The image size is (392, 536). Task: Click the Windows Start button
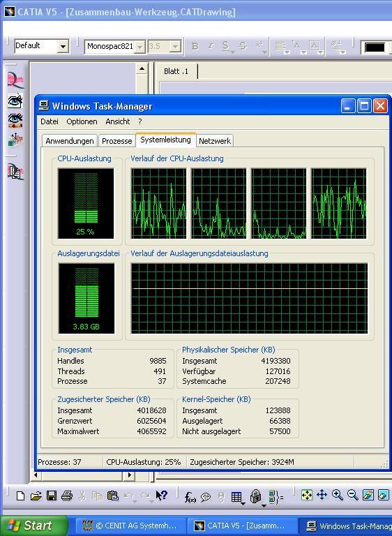(x=34, y=526)
